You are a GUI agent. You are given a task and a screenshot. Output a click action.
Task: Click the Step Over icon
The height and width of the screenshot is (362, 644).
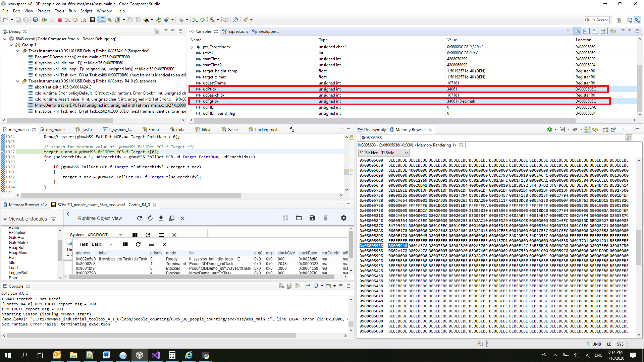76,20
